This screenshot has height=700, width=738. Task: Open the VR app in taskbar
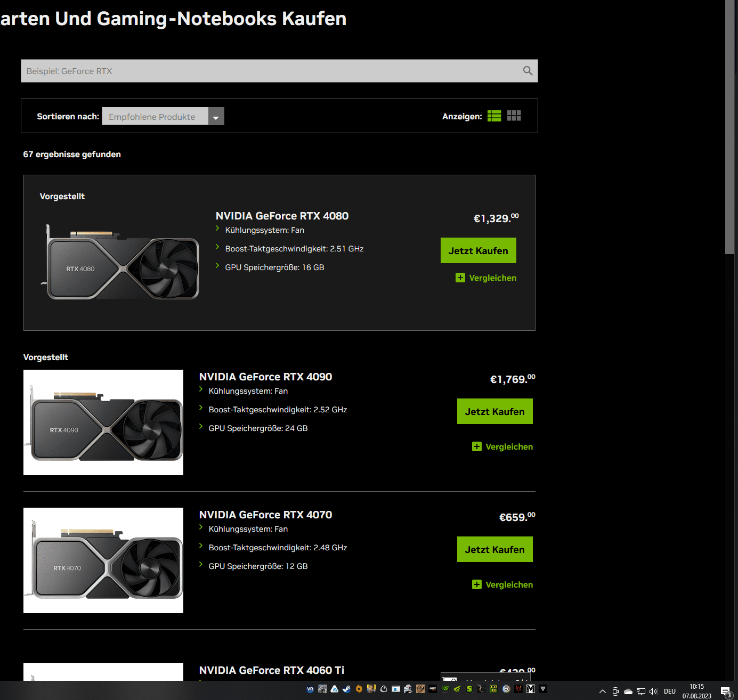pyautogui.click(x=310, y=689)
